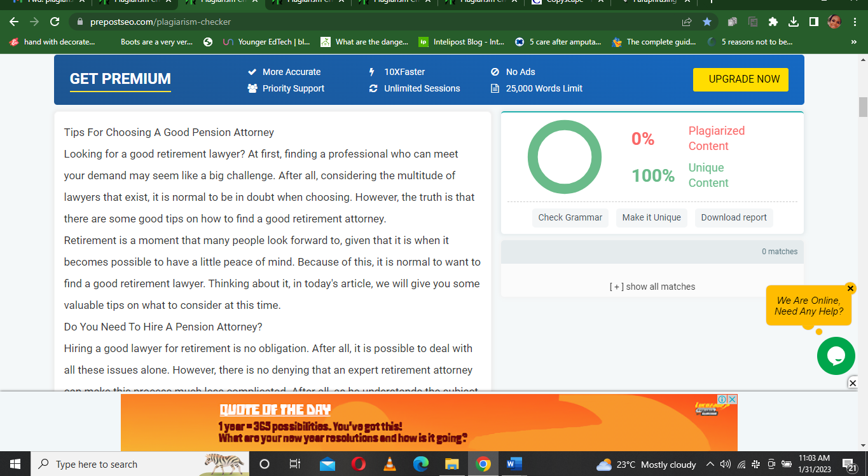
Task: Expand '[ + ] show all matches'
Action: click(652, 287)
